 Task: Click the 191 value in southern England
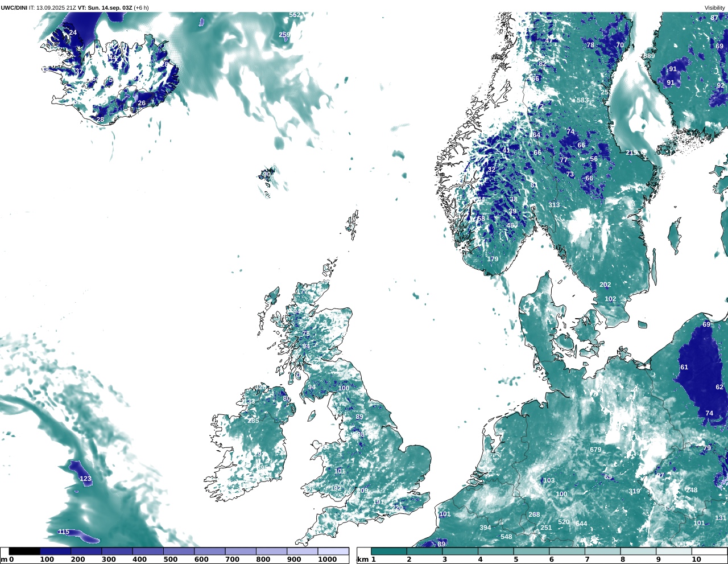[379, 502]
